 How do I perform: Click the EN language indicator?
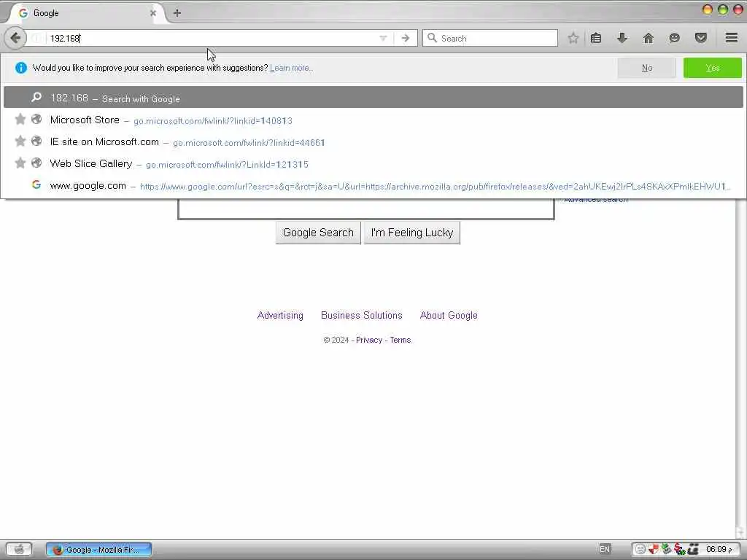tap(605, 549)
